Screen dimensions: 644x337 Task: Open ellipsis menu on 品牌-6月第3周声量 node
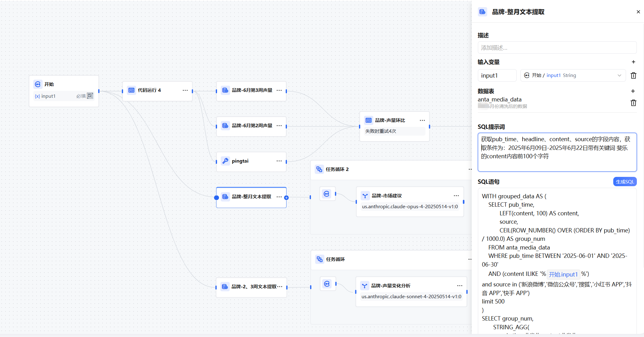(279, 90)
